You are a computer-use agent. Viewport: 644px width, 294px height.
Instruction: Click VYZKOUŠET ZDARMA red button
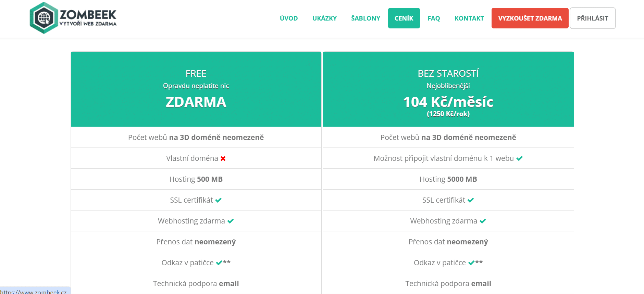(x=530, y=18)
